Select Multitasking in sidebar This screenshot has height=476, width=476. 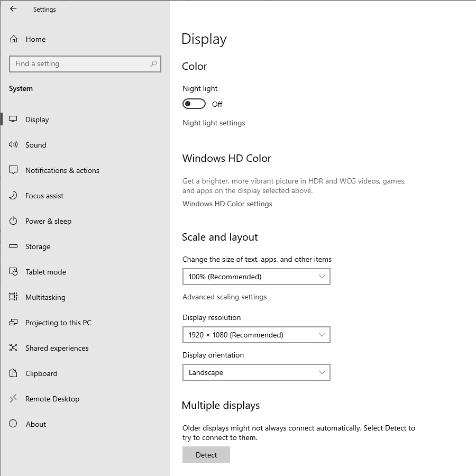coord(85,297)
